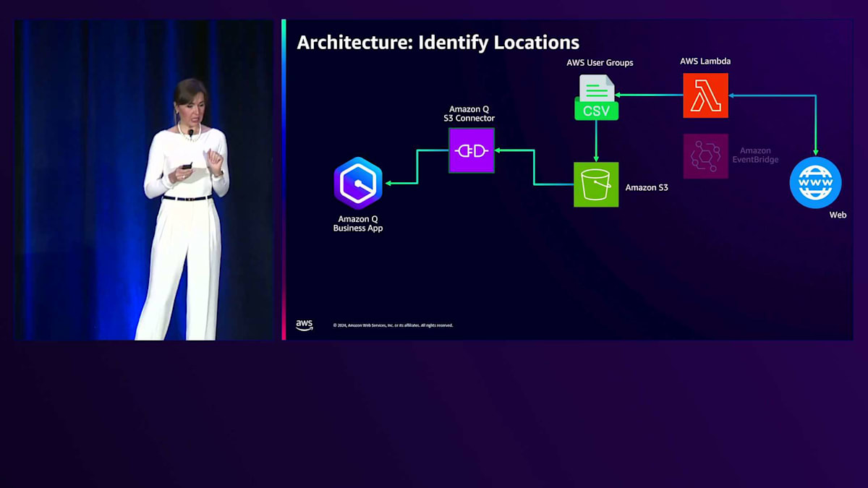Click the AWS logo on the slide
The width and height of the screenshot is (868, 488).
(x=305, y=325)
